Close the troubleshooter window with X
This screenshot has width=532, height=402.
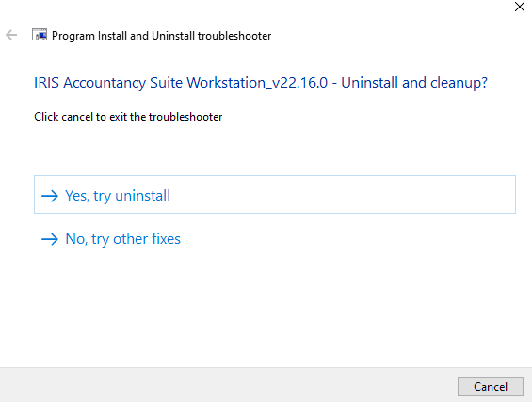click(520, 7)
